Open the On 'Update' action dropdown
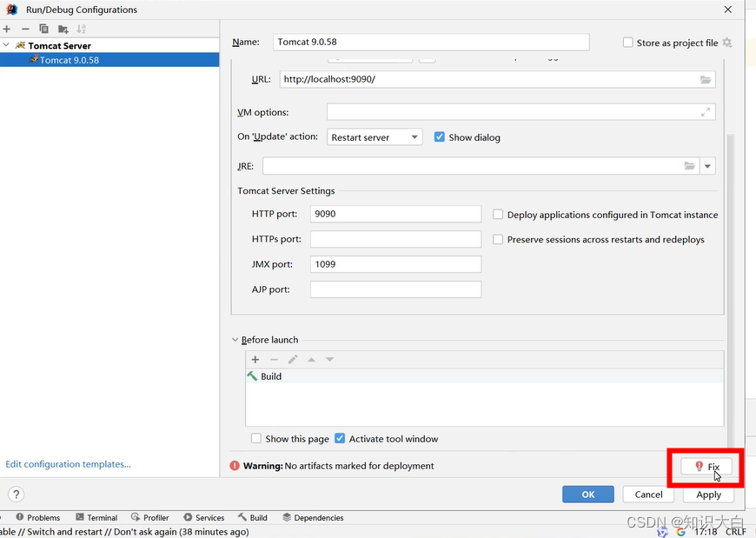756x538 pixels. pos(375,137)
